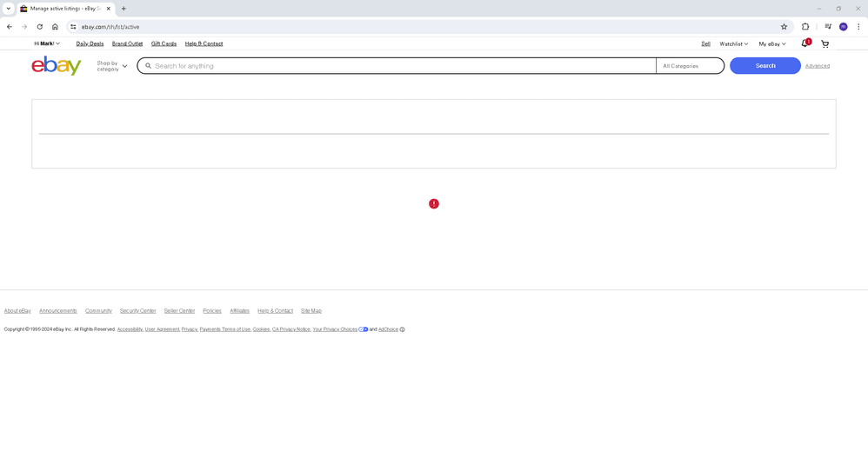Screen dimensions: 868x471
Task: Open the tab search dropdown arrow
Action: pyautogui.click(x=9, y=9)
